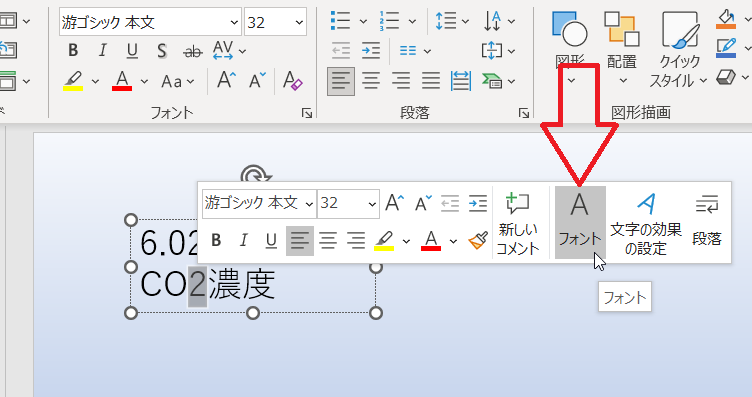Expand ribbon highlight color dropdown arrow

(x=95, y=82)
